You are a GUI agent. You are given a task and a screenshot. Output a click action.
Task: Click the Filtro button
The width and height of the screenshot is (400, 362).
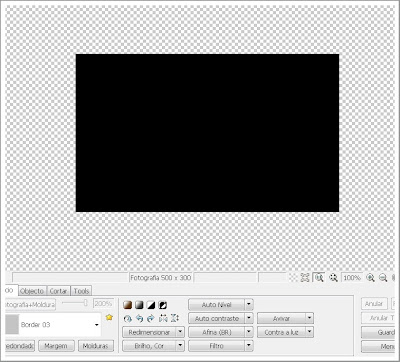217,346
